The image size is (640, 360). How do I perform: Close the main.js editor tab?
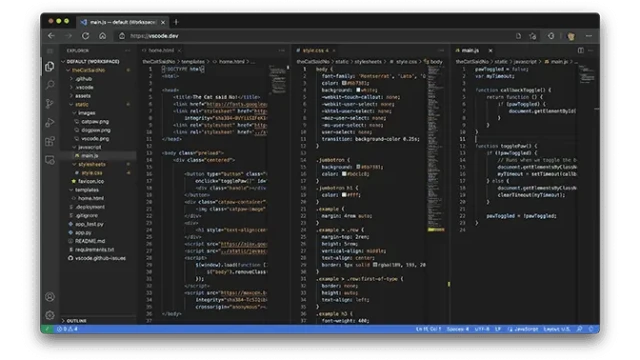click(490, 51)
